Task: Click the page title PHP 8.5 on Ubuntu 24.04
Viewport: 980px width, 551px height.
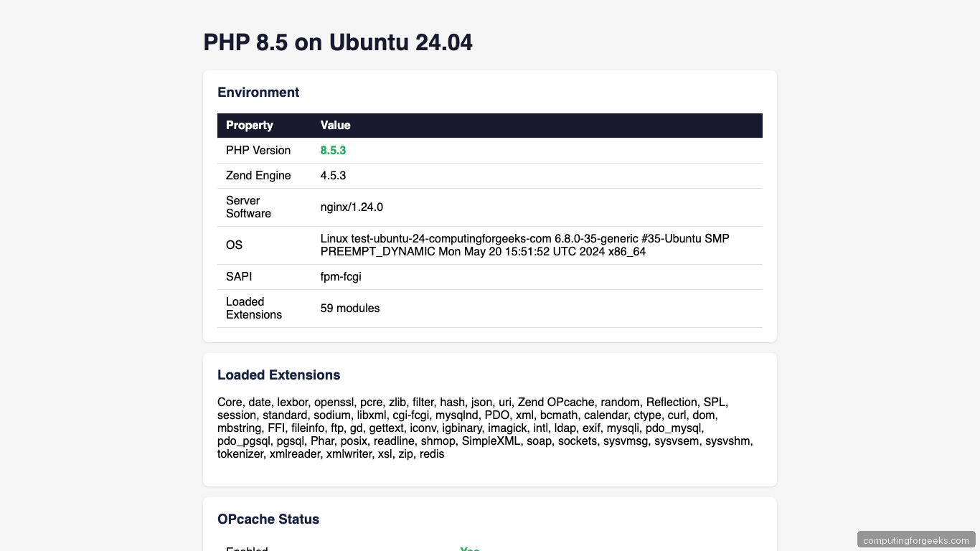Action: coord(339,42)
